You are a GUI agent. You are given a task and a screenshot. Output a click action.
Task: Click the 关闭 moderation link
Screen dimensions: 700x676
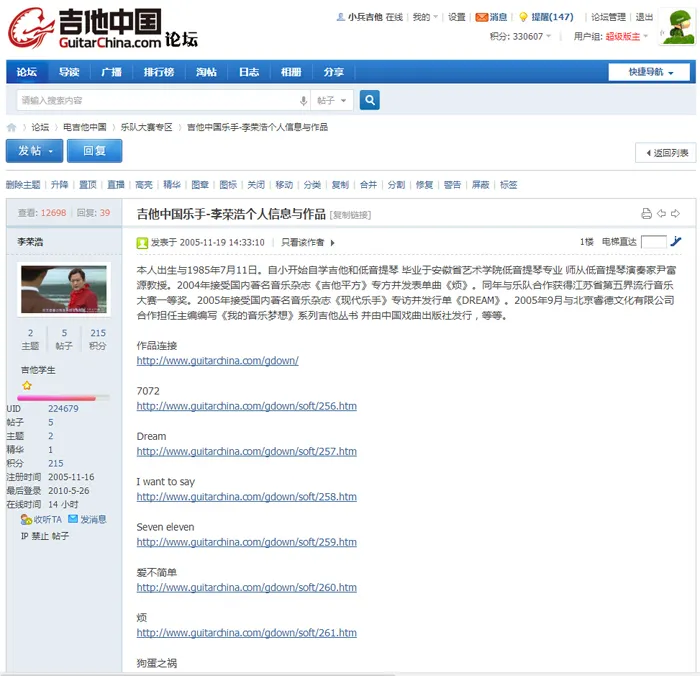[256, 185]
